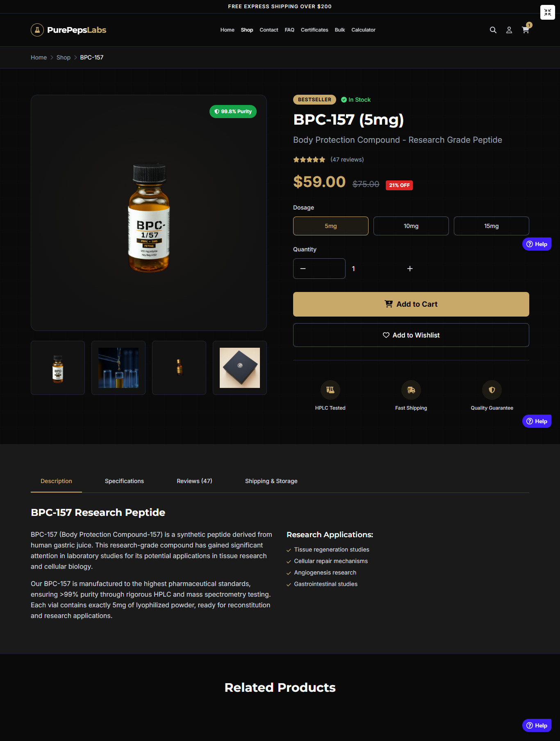Viewport: 560px width, 741px height.
Task: Select the 10mg dosage option
Action: click(411, 226)
